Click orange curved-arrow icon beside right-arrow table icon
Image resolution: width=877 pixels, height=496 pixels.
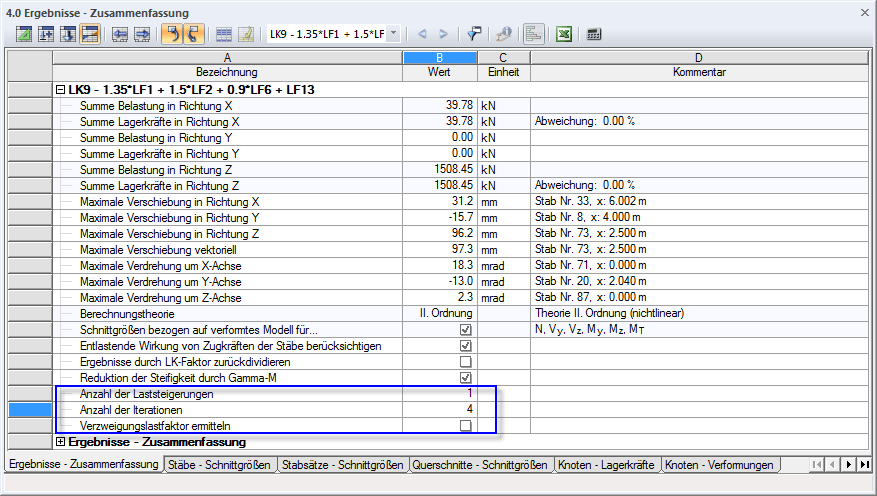[x=172, y=34]
